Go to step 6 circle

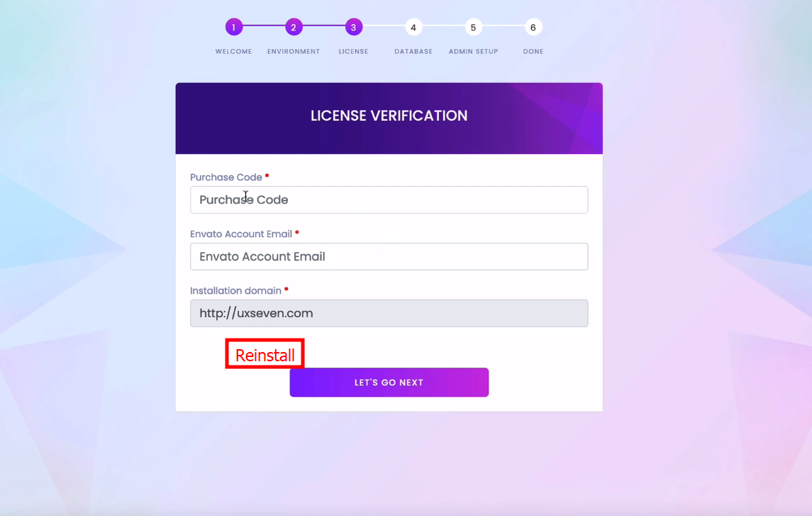533,28
